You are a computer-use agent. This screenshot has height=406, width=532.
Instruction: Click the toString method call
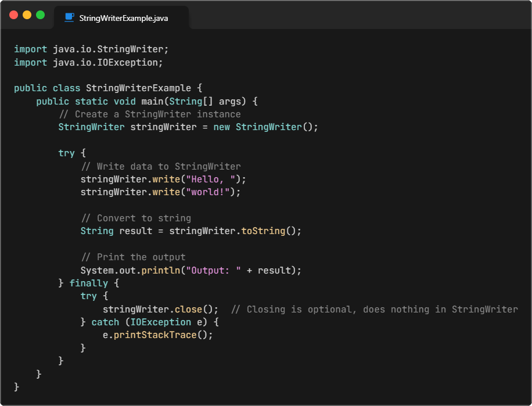pyautogui.click(x=263, y=231)
